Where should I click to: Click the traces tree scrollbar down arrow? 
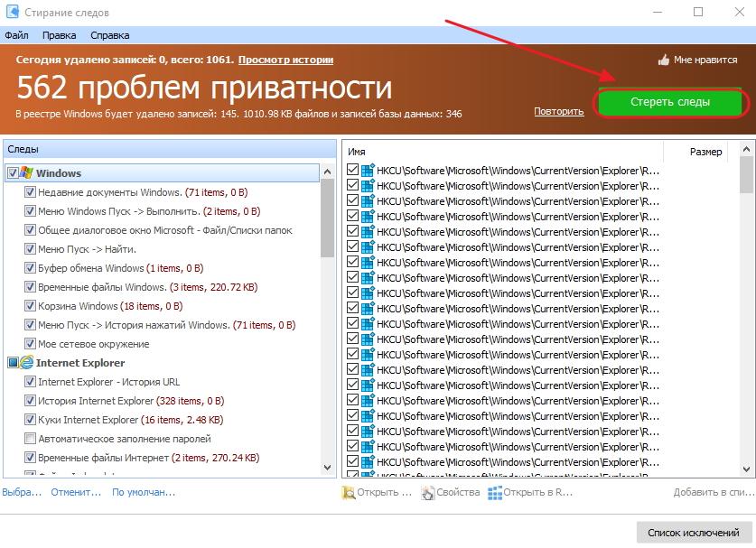point(327,468)
